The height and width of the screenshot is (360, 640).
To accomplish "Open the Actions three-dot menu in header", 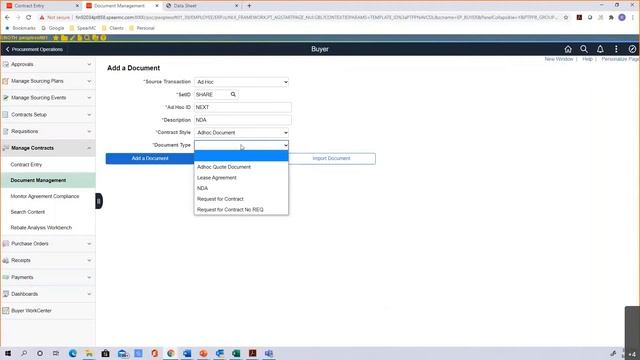I will point(616,49).
